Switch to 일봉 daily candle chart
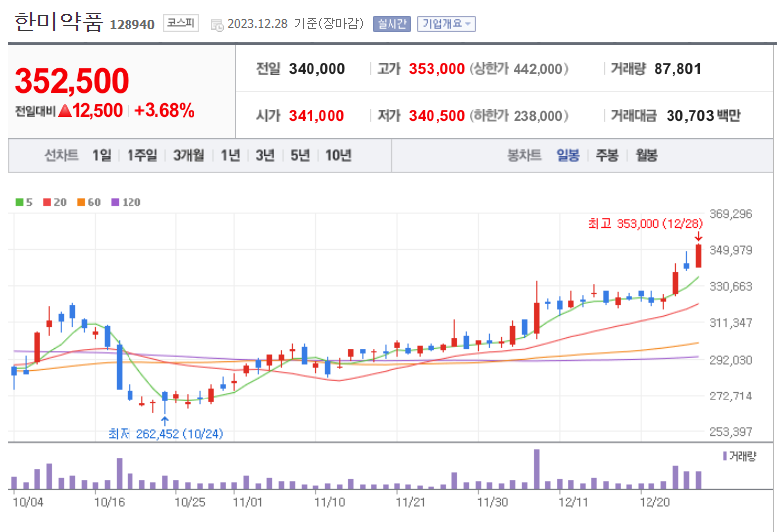This screenshot has height=532, width=777. point(568,155)
